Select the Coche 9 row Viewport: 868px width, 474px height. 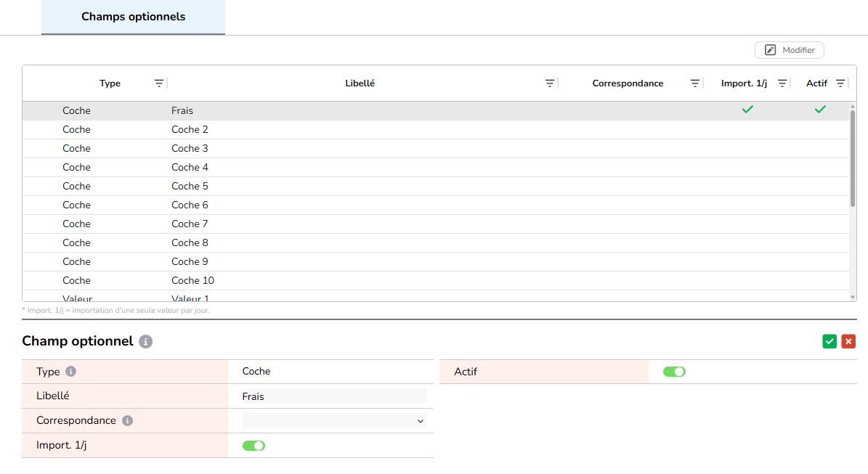point(436,261)
